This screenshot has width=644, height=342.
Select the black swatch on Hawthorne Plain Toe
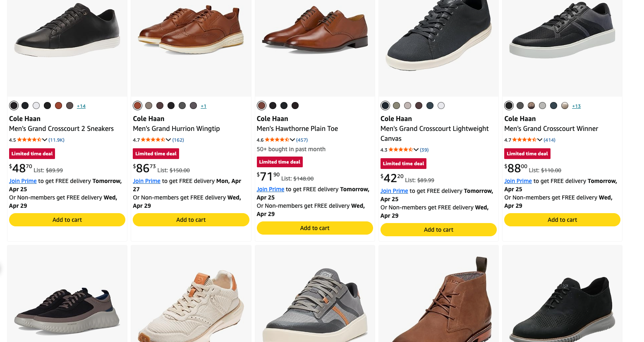pyautogui.click(x=273, y=105)
